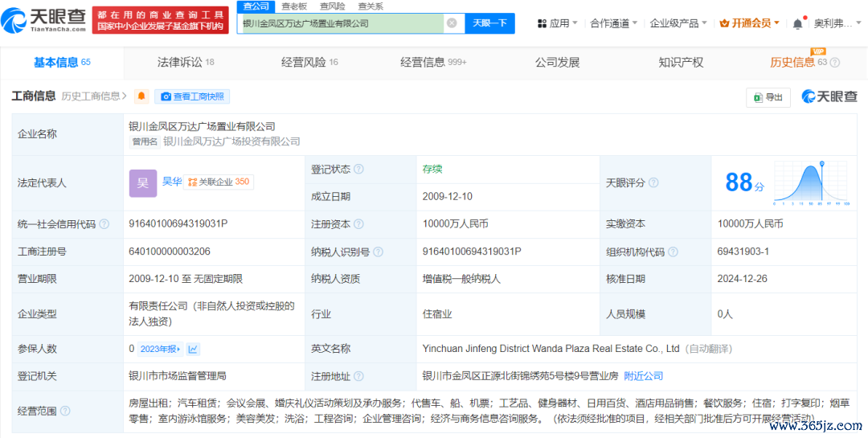Click the 导出 export button

pos(768,97)
